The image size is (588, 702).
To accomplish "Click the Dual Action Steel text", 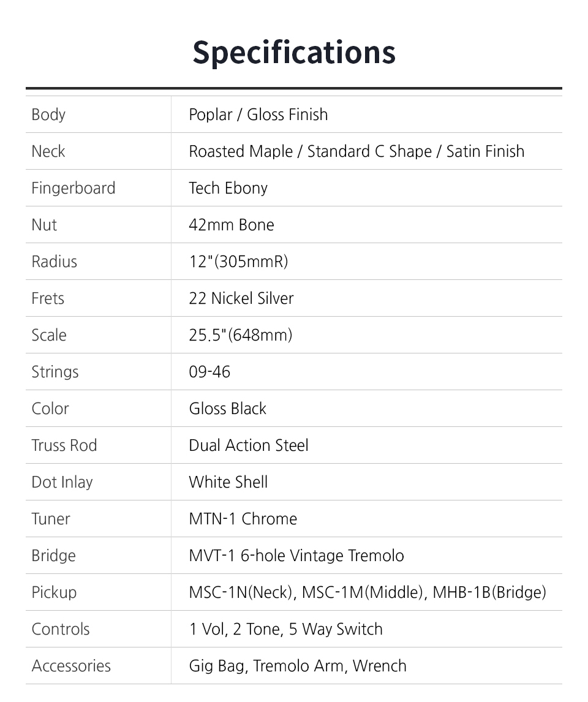I will coord(249,445).
